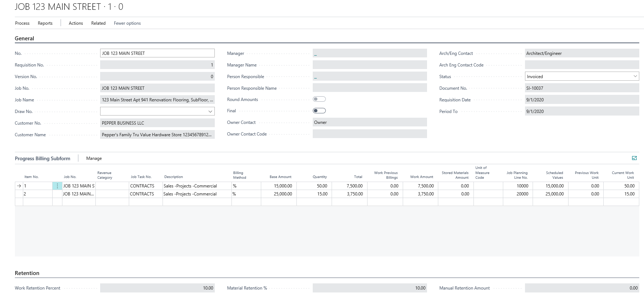Click the Progress Billing Subform heading
The width and height of the screenshot is (644, 299).
point(42,158)
